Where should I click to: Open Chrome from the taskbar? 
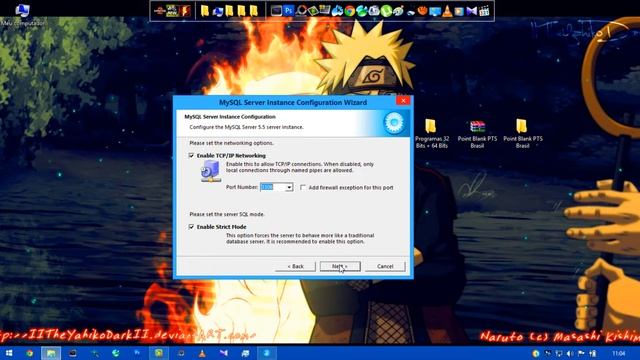29,353
